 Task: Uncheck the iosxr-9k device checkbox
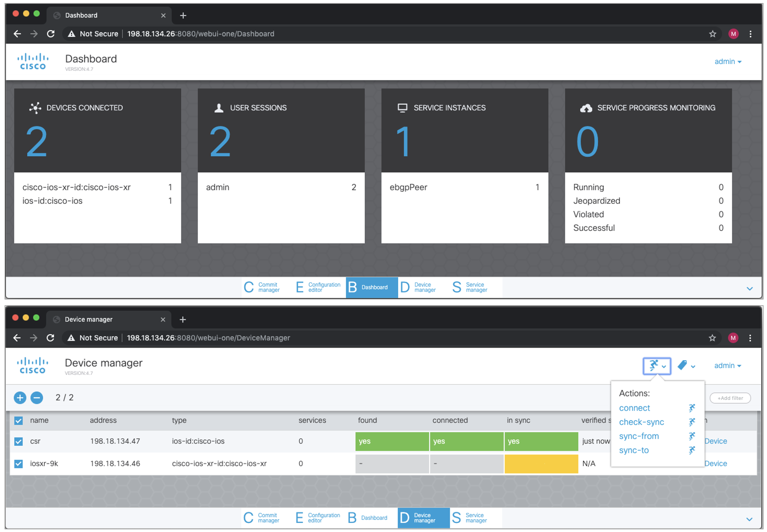pos(18,463)
